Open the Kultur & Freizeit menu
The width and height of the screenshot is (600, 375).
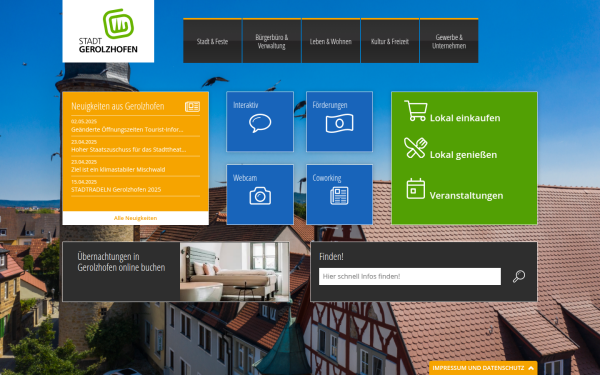390,41
